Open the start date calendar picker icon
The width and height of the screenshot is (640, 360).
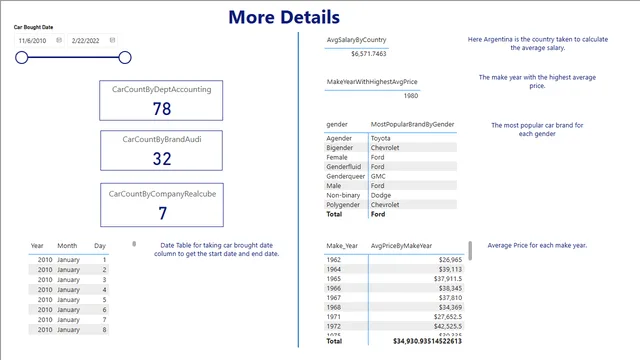click(59, 40)
